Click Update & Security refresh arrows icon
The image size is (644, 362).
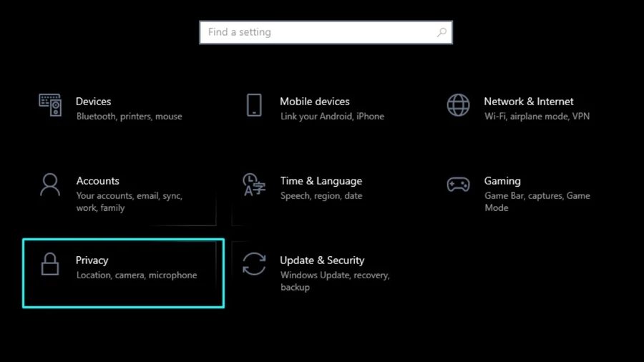254,264
